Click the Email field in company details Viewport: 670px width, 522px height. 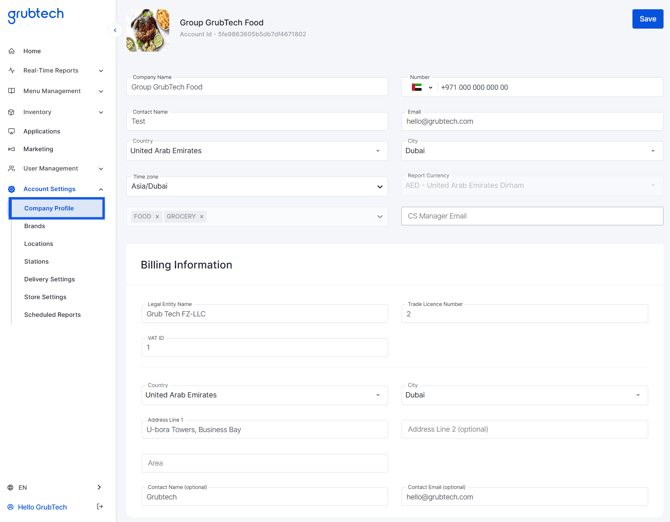[x=532, y=121]
